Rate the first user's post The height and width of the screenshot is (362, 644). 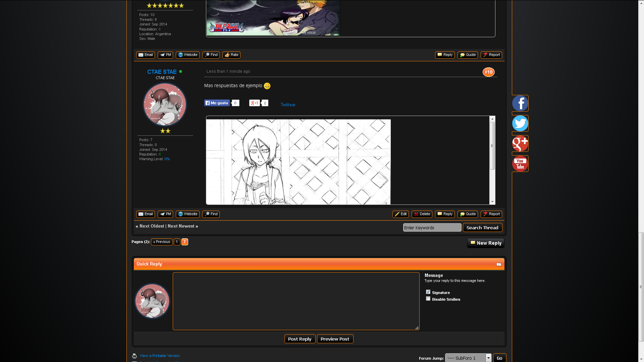pyautogui.click(x=231, y=55)
